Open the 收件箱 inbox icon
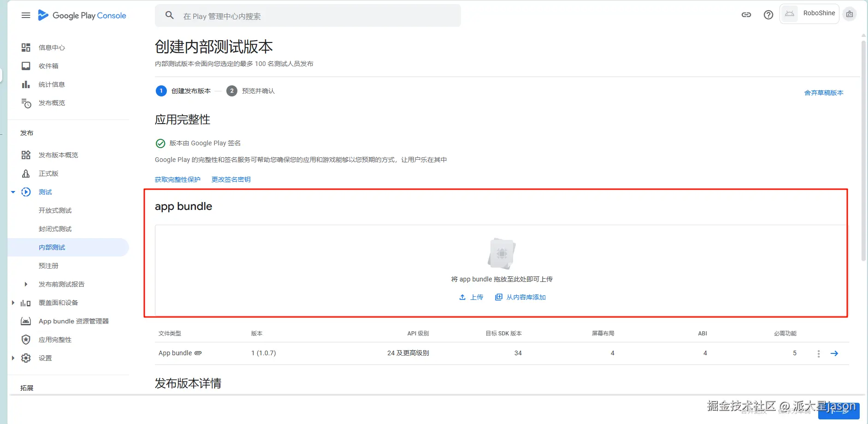The height and width of the screenshot is (424, 868). [x=26, y=66]
